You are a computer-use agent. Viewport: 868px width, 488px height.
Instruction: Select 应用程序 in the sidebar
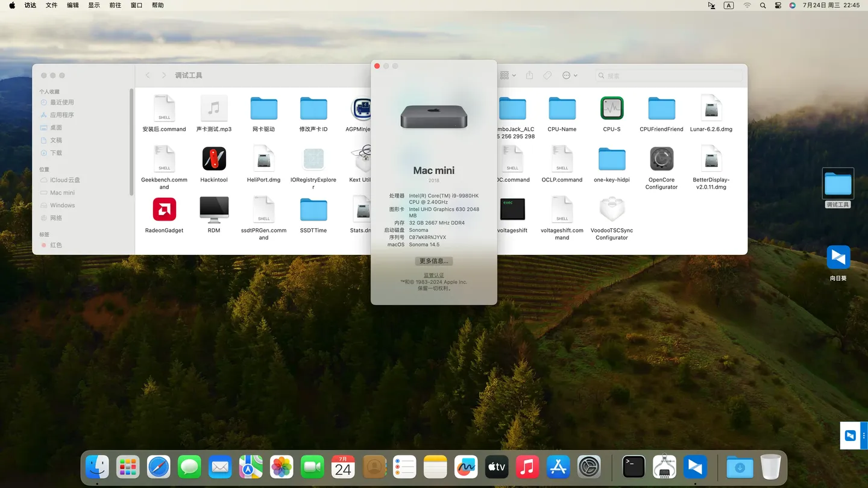click(61, 114)
